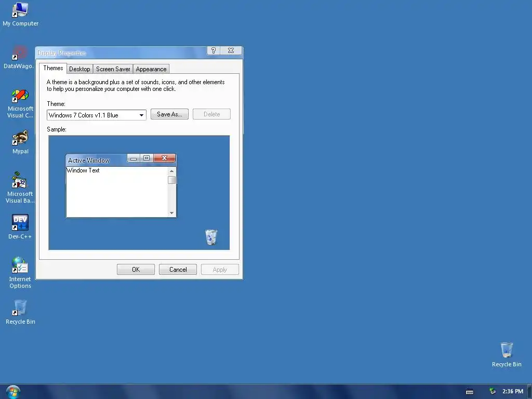The image size is (532, 399).
Task: Click the sample window minimize button
Action: 134,158
